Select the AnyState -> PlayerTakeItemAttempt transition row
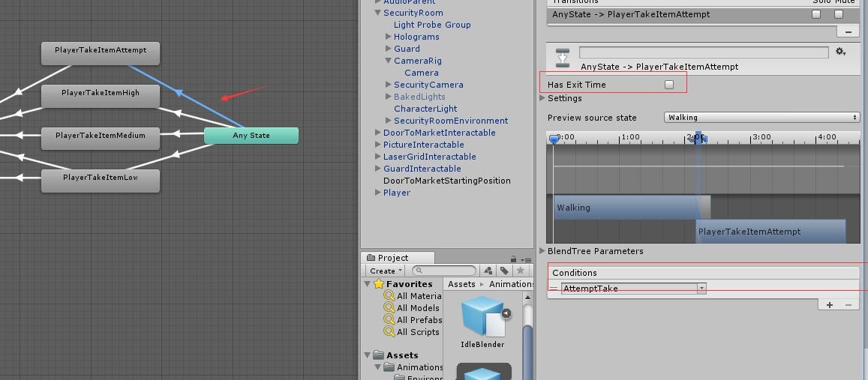This screenshot has width=868, height=380. click(x=704, y=14)
